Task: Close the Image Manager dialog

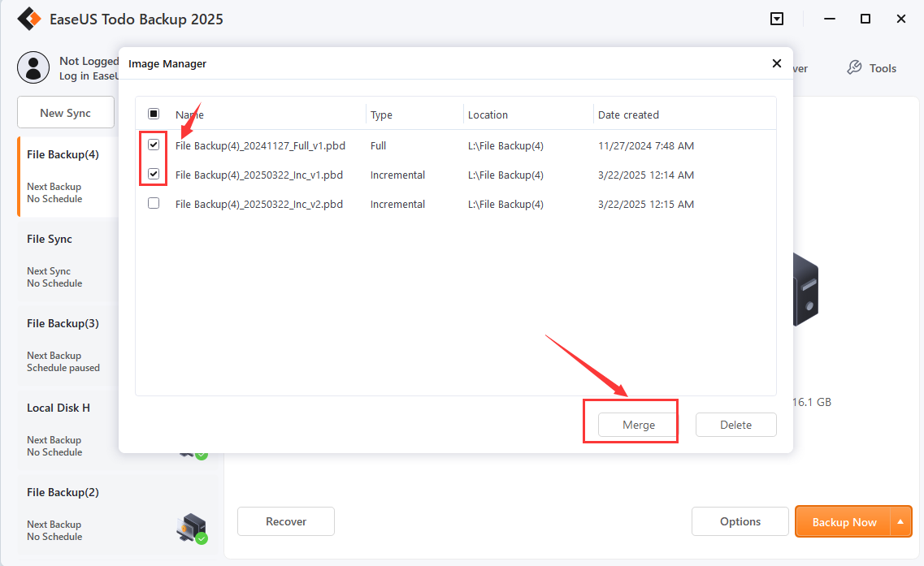Action: pos(777,63)
